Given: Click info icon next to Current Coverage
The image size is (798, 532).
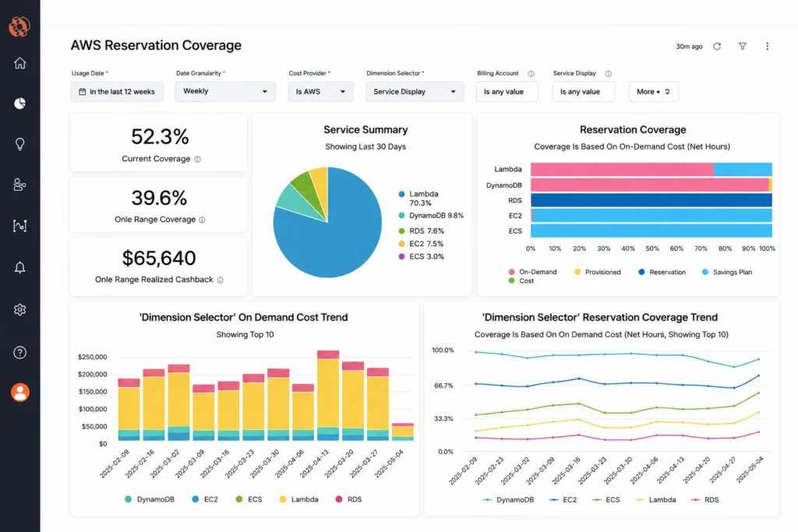Looking at the screenshot, I should [x=197, y=159].
